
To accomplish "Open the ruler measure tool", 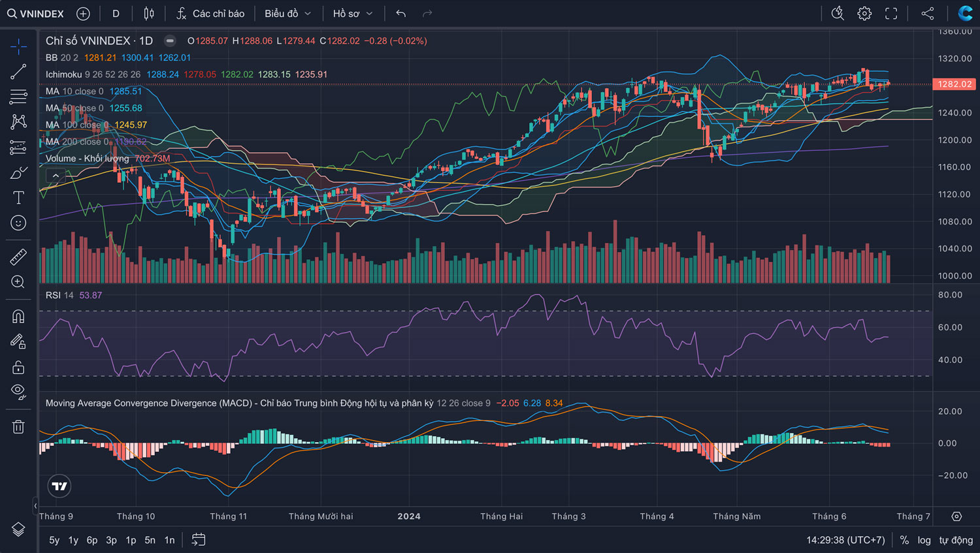I will tap(18, 257).
